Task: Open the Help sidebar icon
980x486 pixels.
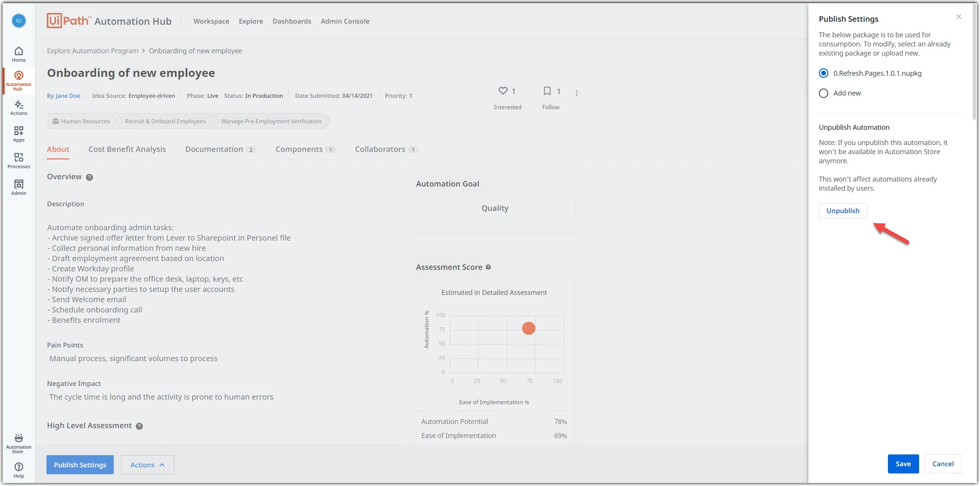Action: coord(19,470)
